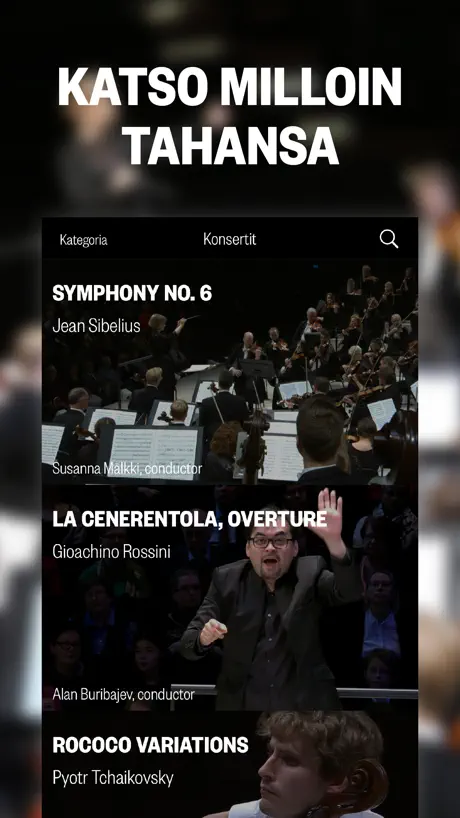This screenshot has height=818, width=460.
Task: Click the SYMPHONY NO. 6 title
Action: [132, 293]
